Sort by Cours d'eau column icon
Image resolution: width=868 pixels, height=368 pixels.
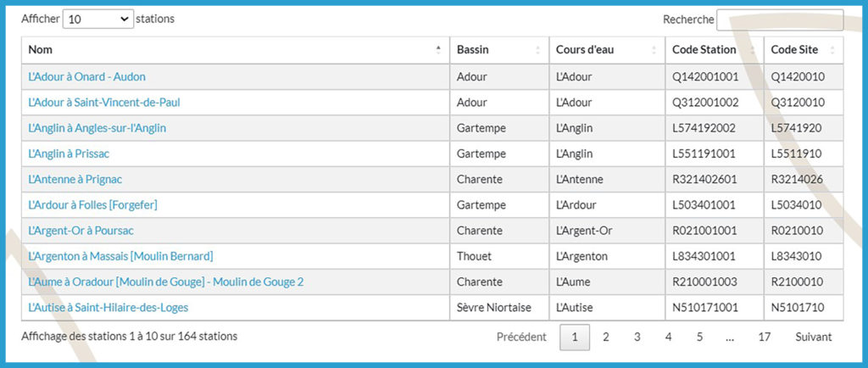(x=654, y=50)
